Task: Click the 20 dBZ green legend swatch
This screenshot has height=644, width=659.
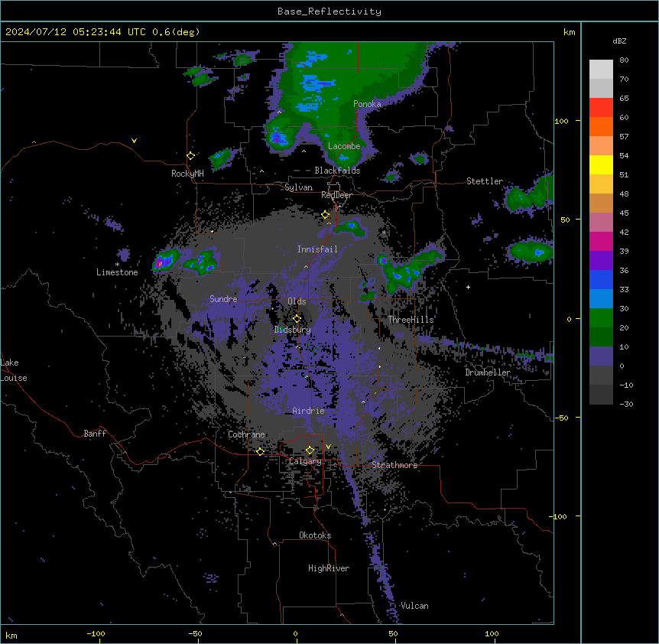Action: [x=601, y=318]
